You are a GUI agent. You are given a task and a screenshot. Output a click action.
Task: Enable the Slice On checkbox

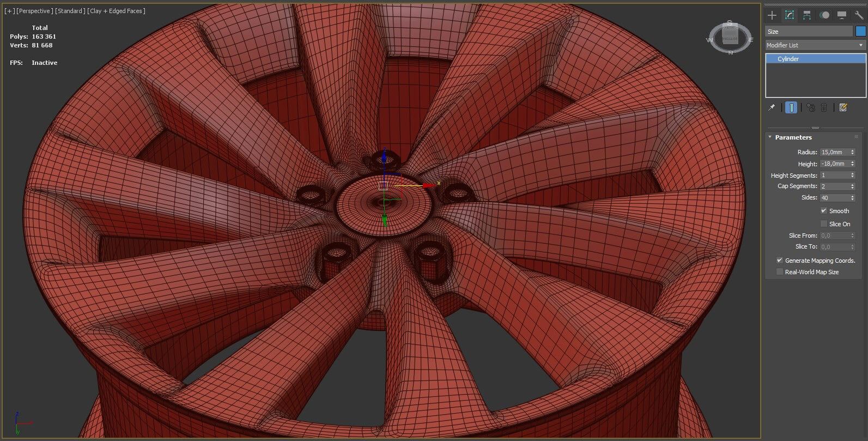click(824, 224)
